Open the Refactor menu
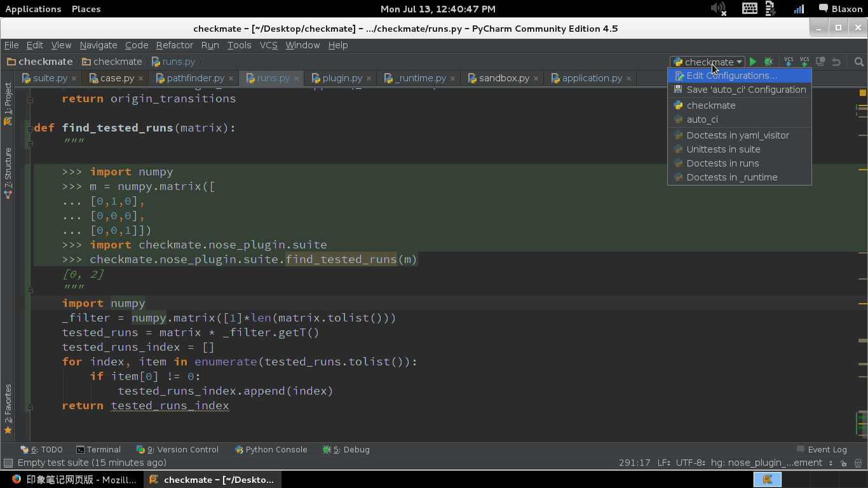This screenshot has width=868, height=488. click(x=174, y=45)
